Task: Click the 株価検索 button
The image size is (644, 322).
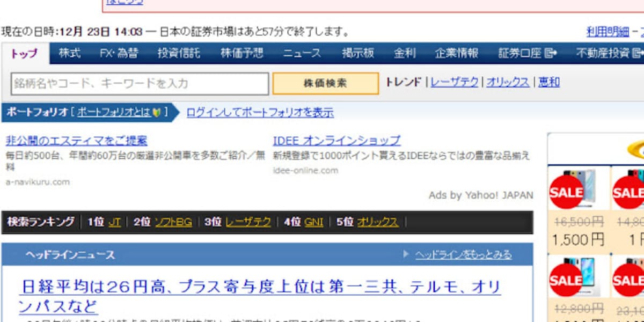Action: [x=325, y=83]
